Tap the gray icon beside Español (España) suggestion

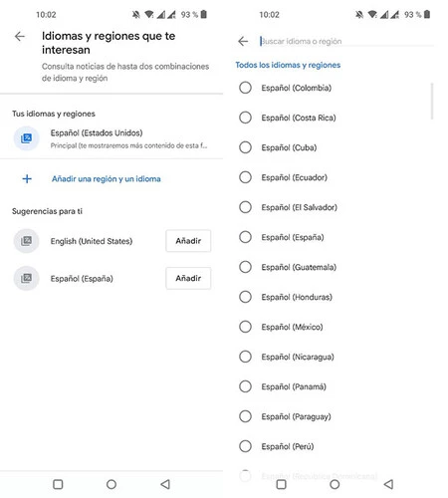tap(26, 278)
